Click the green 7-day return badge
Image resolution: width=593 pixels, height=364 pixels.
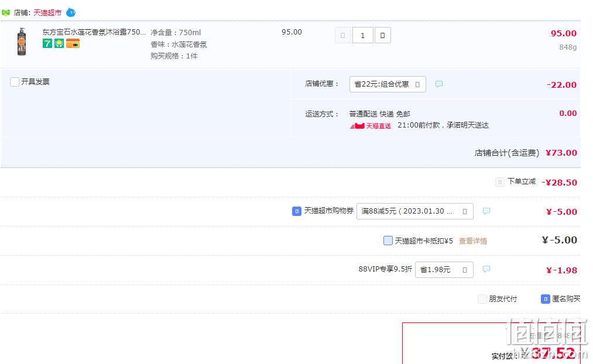click(47, 43)
